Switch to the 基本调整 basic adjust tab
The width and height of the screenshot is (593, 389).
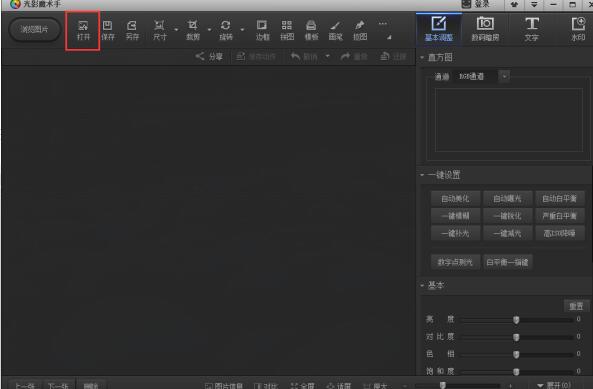[439, 29]
